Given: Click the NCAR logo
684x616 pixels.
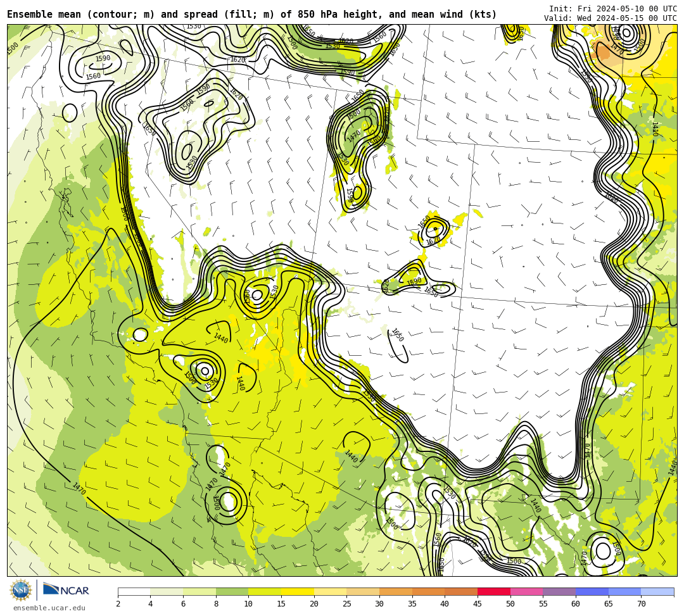Looking at the screenshot, I should click(66, 590).
